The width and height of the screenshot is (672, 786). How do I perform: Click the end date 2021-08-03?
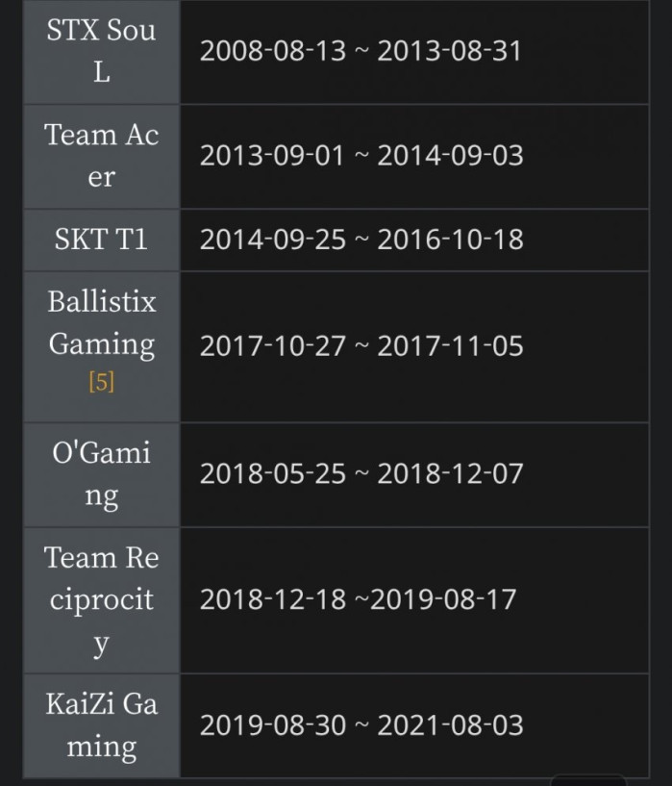[x=450, y=726]
